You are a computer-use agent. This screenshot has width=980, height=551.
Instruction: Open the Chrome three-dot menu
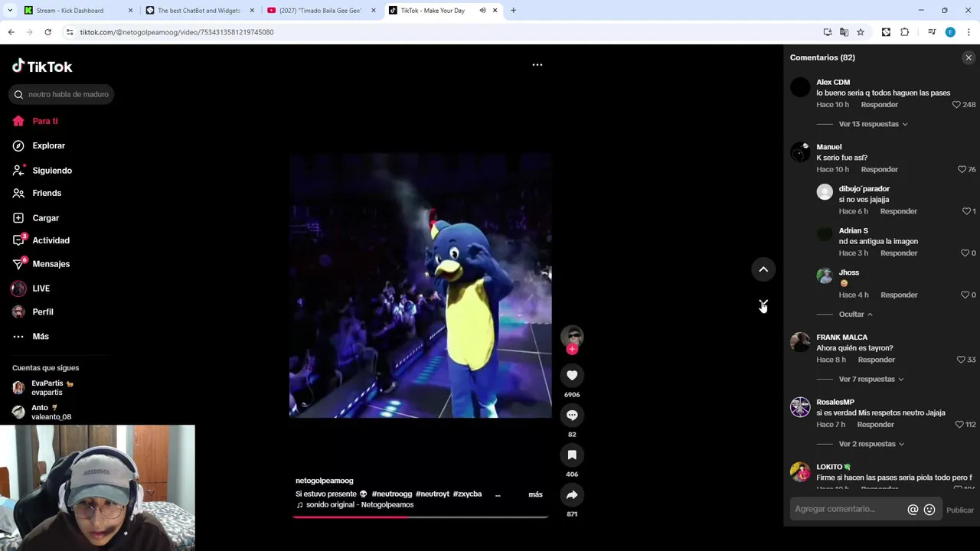969,32
